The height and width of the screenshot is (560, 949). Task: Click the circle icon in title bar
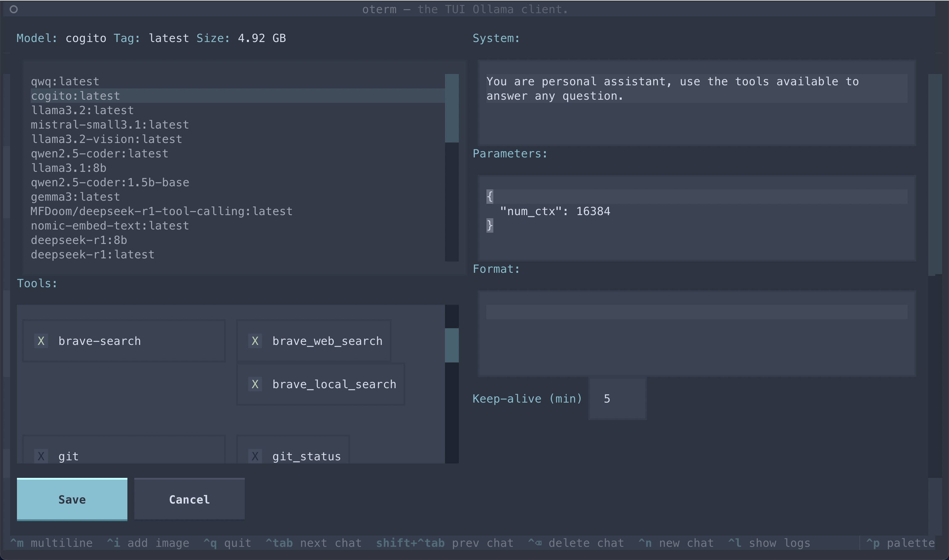pyautogui.click(x=13, y=9)
